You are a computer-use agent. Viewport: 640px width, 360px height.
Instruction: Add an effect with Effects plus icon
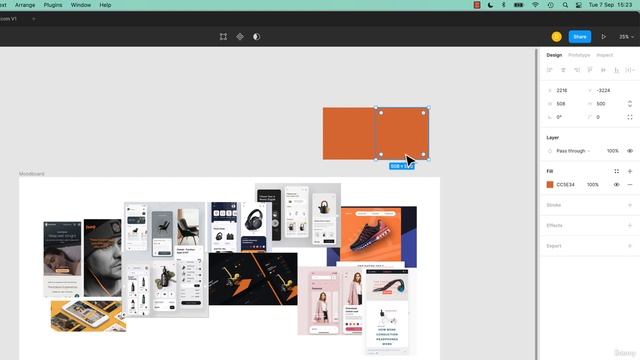pyautogui.click(x=630, y=225)
